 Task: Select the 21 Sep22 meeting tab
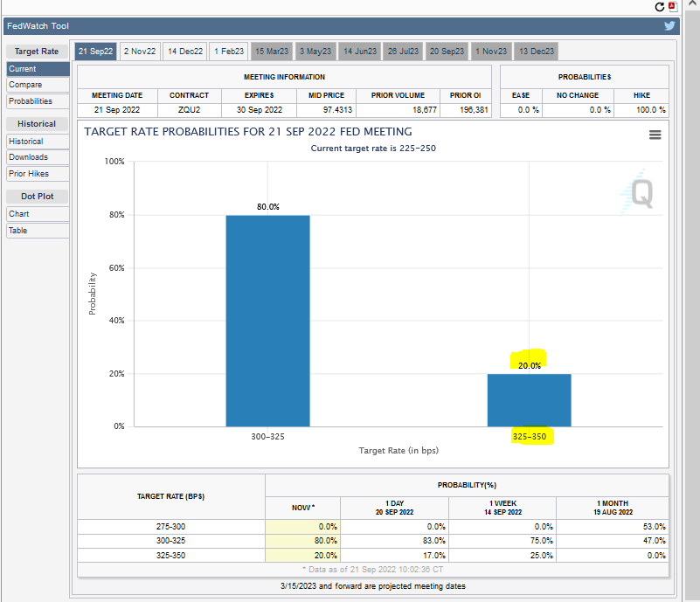(95, 52)
